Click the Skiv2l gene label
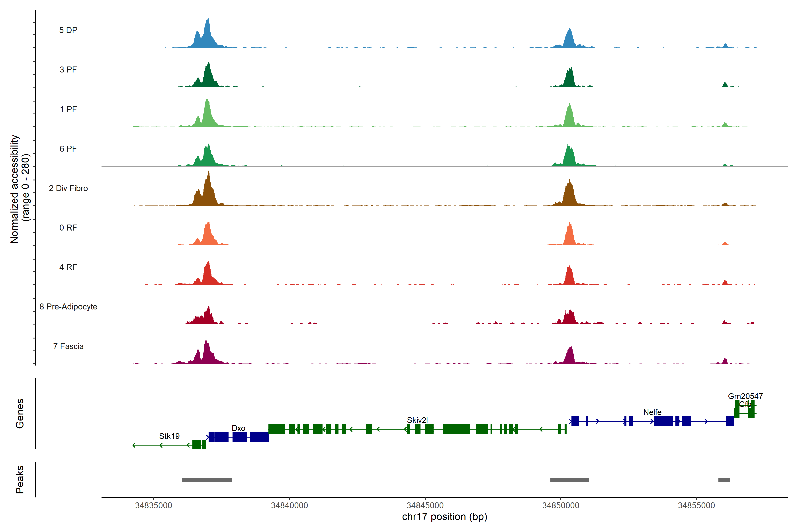798x532 pixels. point(417,420)
